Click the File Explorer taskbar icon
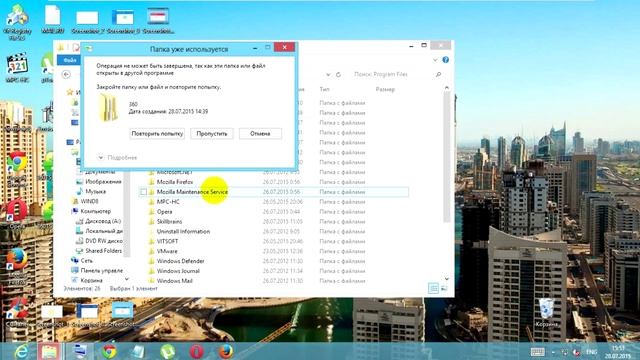Viewport: 640px width, 360px height. (49, 351)
